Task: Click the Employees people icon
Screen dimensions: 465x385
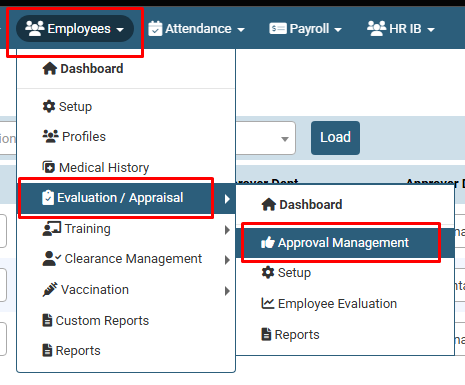Action: pyautogui.click(x=35, y=28)
